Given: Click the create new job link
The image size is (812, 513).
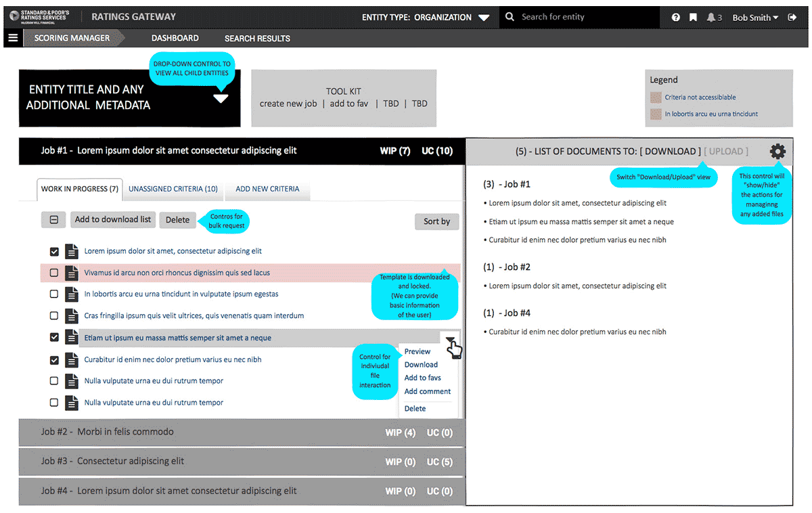Looking at the screenshot, I should pyautogui.click(x=288, y=104).
